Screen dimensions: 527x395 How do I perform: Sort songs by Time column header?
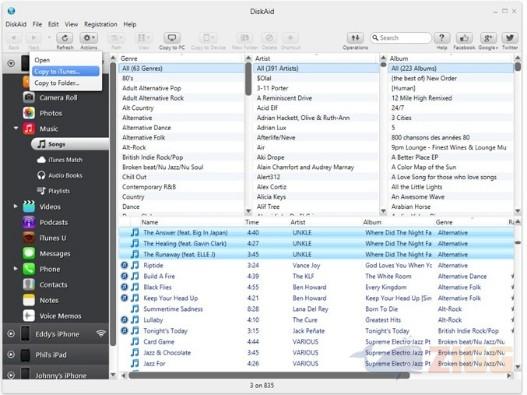click(252, 222)
